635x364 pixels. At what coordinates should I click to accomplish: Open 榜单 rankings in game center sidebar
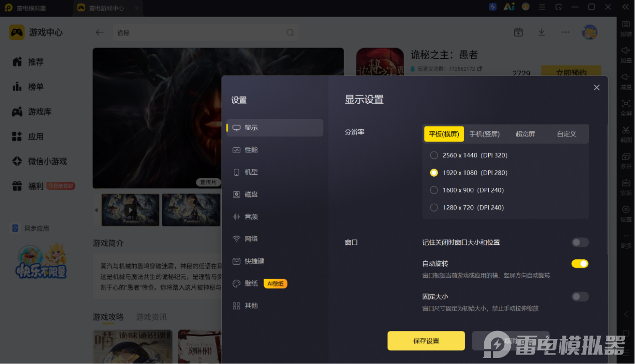28,87
